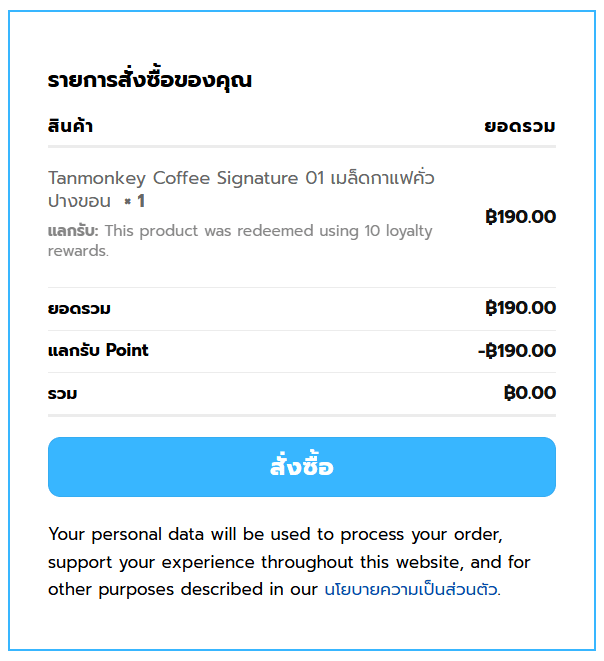604x661 pixels.
Task: Click the ปางขอน text in product name
Action: pos(79,201)
